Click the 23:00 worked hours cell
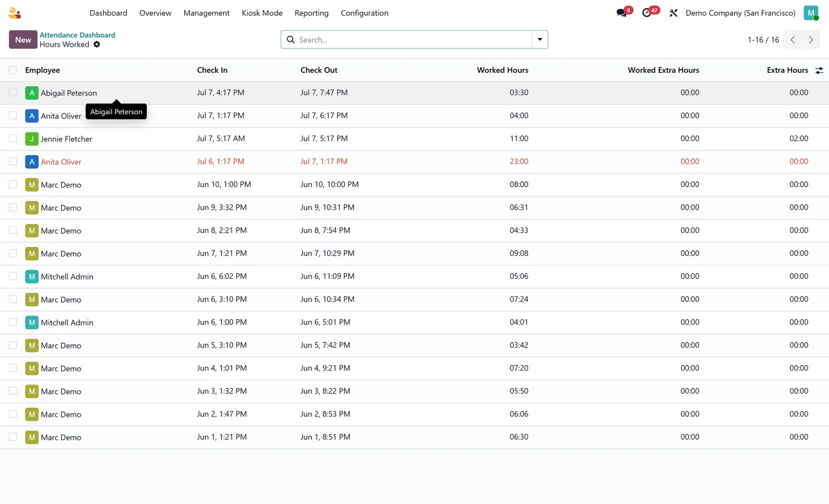829x504 pixels. click(519, 161)
